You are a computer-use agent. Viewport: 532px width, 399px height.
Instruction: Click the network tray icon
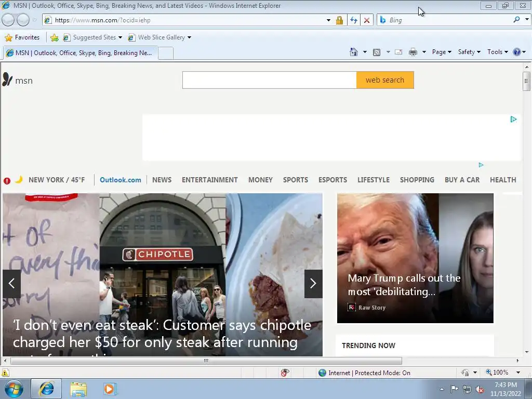pyautogui.click(x=467, y=389)
